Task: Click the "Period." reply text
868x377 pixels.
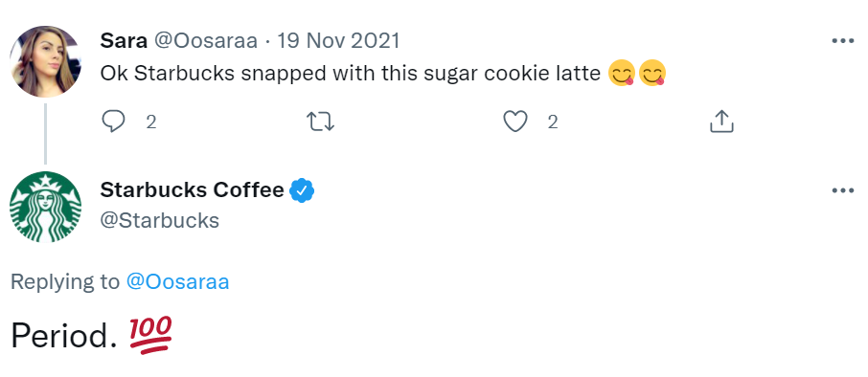Action: [63, 336]
